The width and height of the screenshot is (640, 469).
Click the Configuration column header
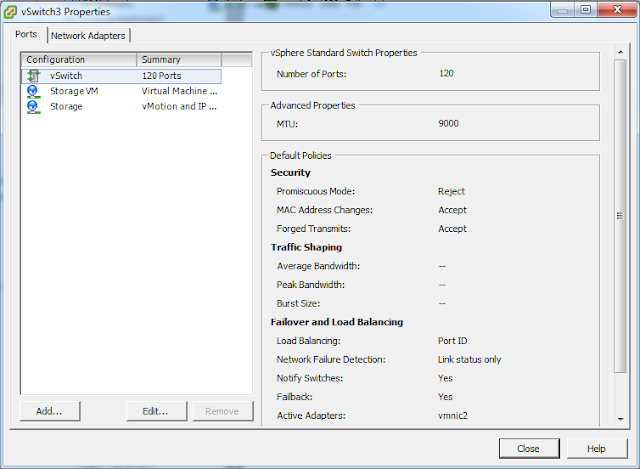coord(79,60)
